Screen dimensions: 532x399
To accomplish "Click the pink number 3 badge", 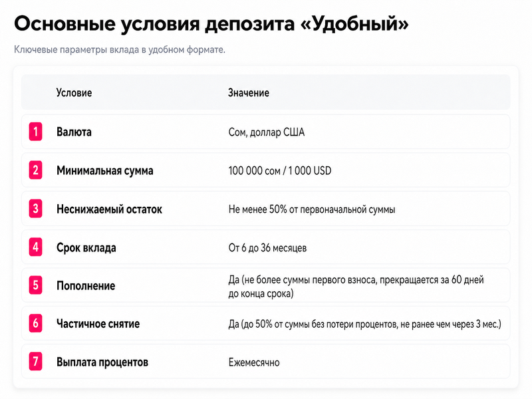I will click(36, 208).
